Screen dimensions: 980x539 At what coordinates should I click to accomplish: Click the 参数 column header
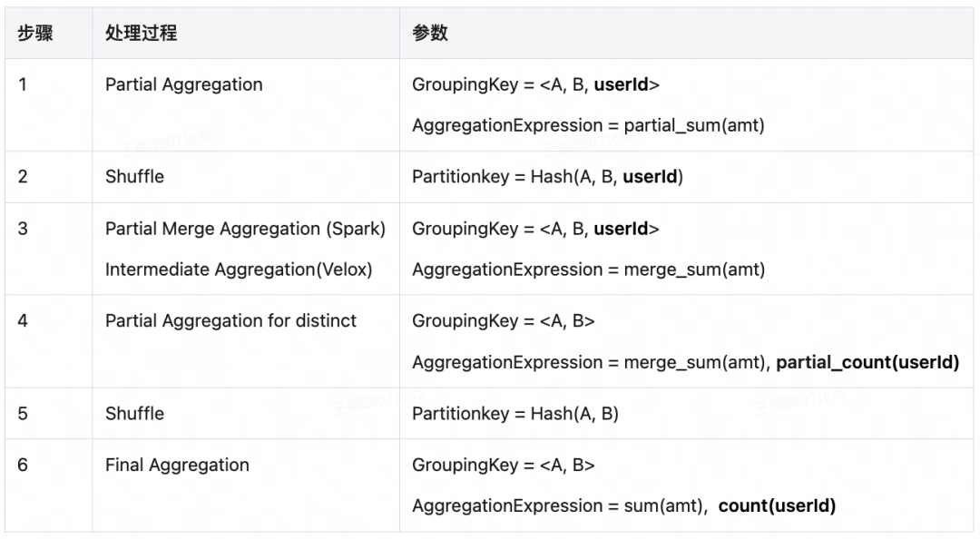[x=430, y=34]
